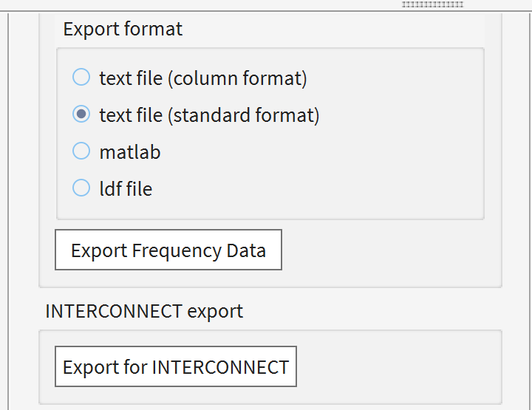This screenshot has width=532, height=410.
Task: Select the matlab export format radio
Action: click(81, 151)
